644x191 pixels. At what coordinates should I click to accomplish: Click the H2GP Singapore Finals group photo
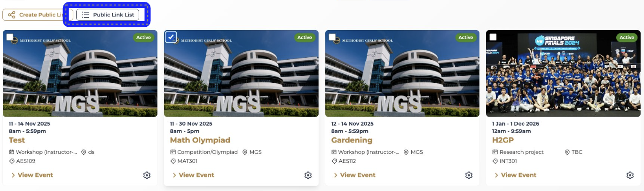tap(562, 75)
